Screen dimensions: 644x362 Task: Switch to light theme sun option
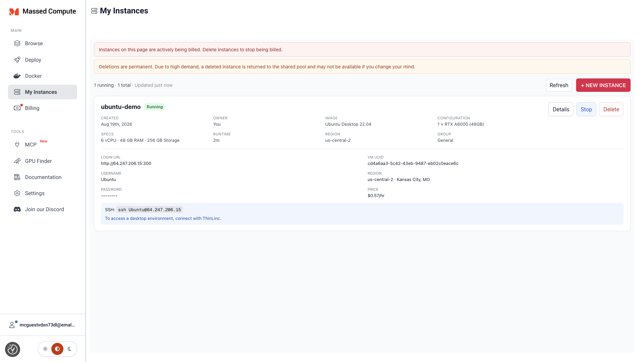click(x=45, y=349)
